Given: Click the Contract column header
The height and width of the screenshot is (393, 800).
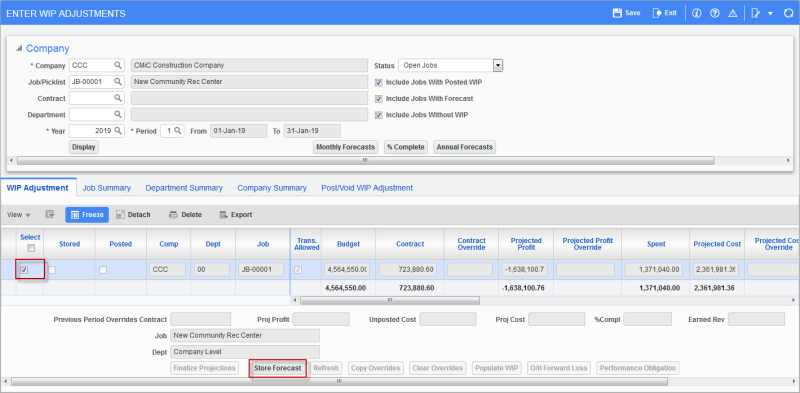Looking at the screenshot, I should (x=410, y=244).
